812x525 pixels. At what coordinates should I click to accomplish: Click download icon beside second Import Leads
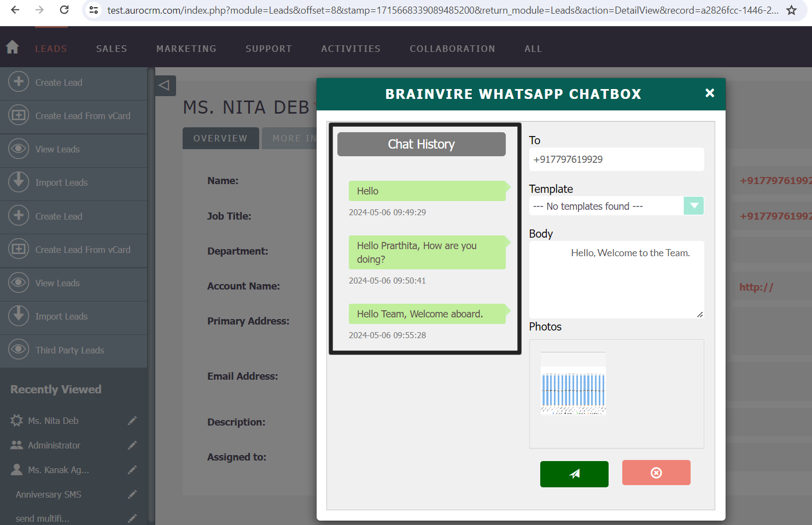tap(19, 316)
